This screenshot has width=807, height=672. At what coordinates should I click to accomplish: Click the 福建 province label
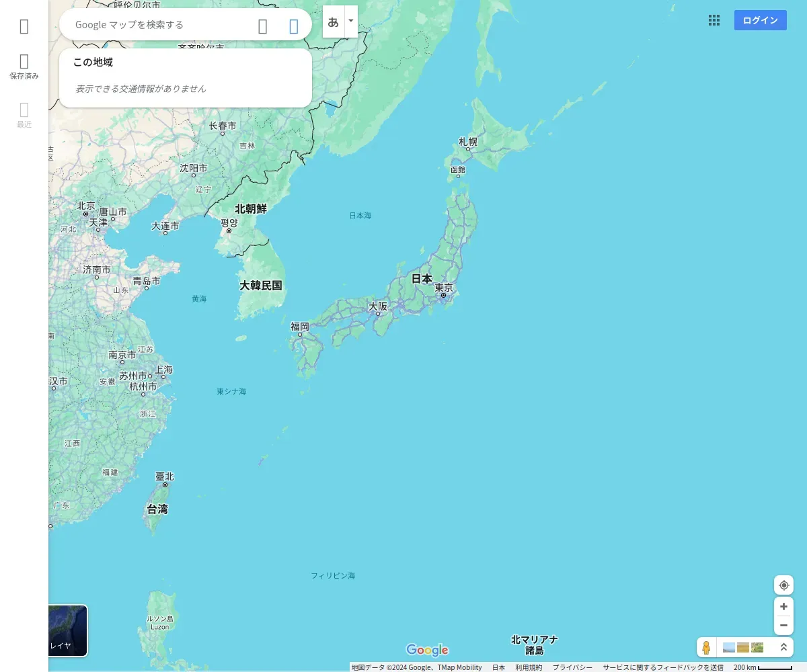(x=110, y=472)
